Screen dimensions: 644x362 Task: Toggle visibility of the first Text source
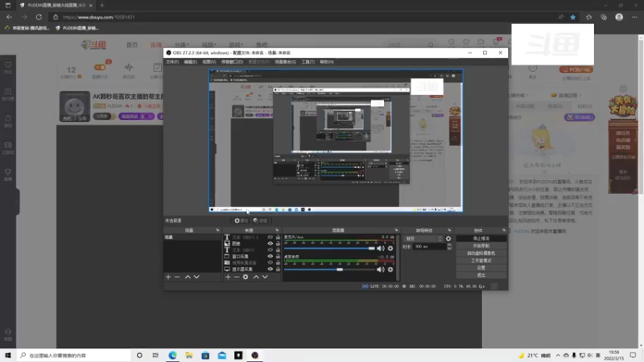[270, 237]
